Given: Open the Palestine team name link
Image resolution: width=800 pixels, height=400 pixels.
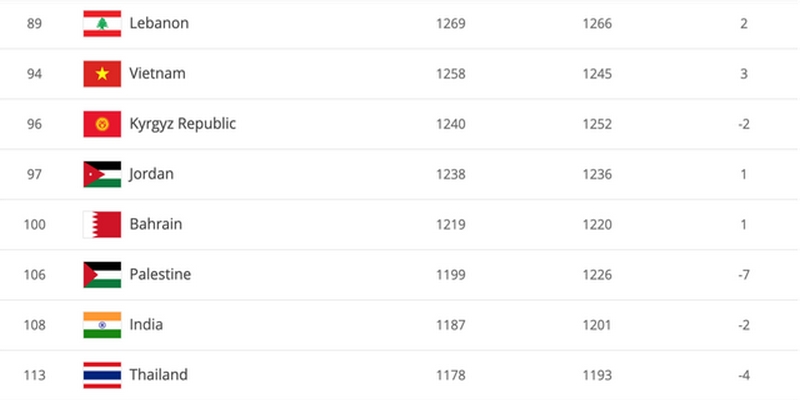Looking at the screenshot, I should pos(160,274).
